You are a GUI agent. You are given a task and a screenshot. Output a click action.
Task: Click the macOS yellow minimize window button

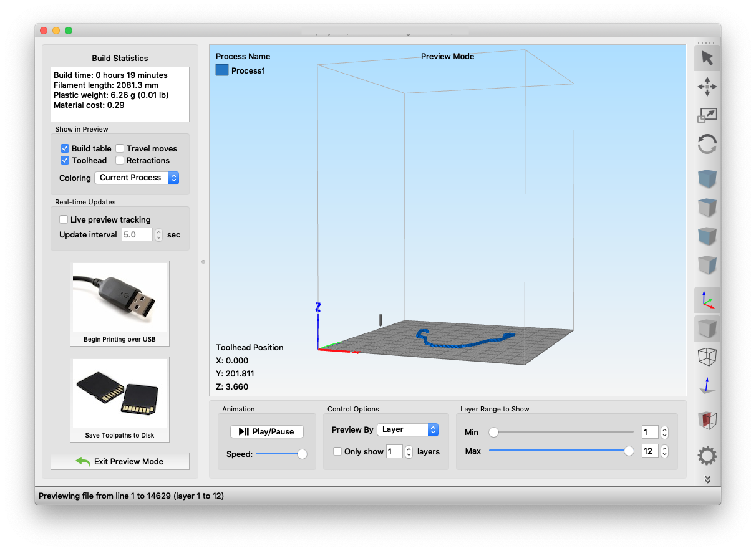point(56,31)
